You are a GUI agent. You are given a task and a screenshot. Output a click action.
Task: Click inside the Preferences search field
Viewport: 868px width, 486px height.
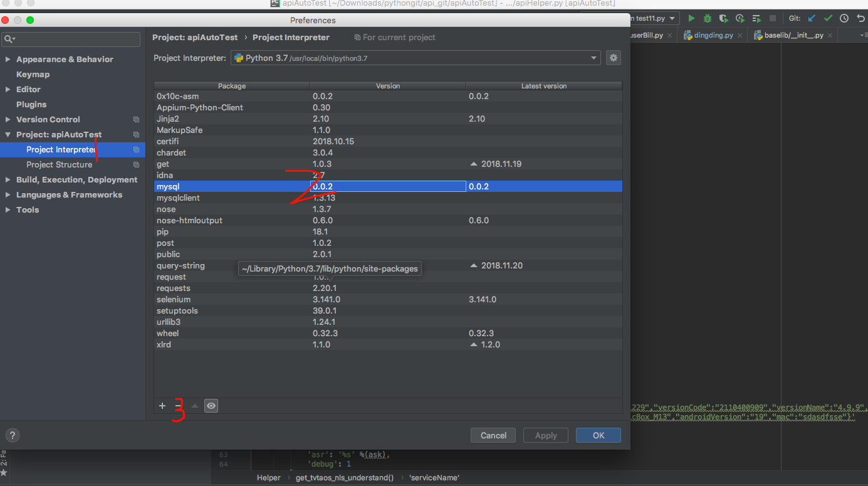coord(71,39)
